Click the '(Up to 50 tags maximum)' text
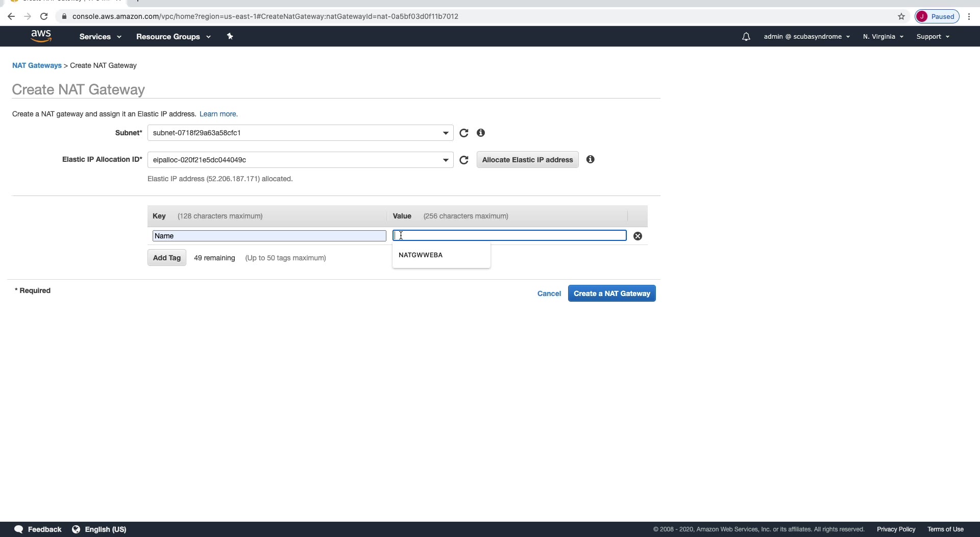This screenshot has width=980, height=537. tap(285, 258)
